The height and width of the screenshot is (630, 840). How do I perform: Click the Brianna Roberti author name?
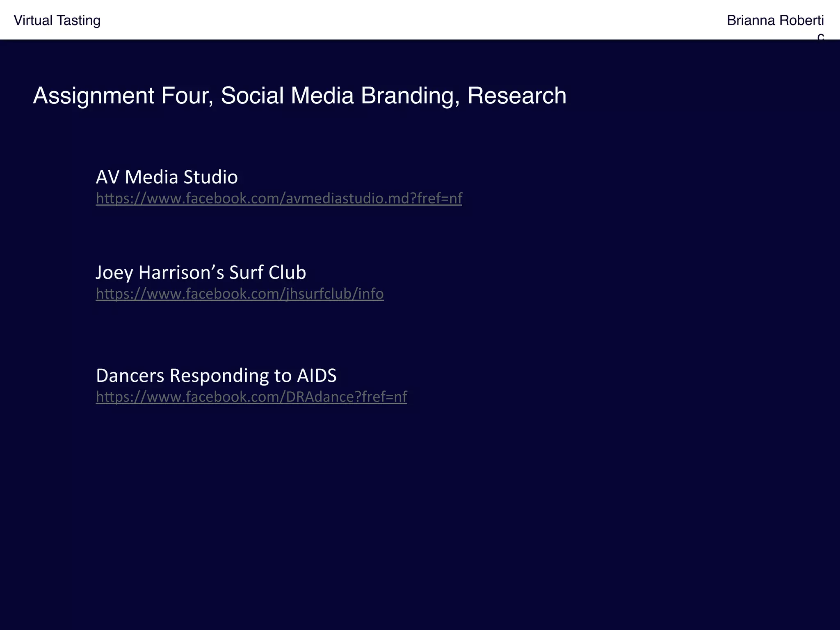coord(775,21)
